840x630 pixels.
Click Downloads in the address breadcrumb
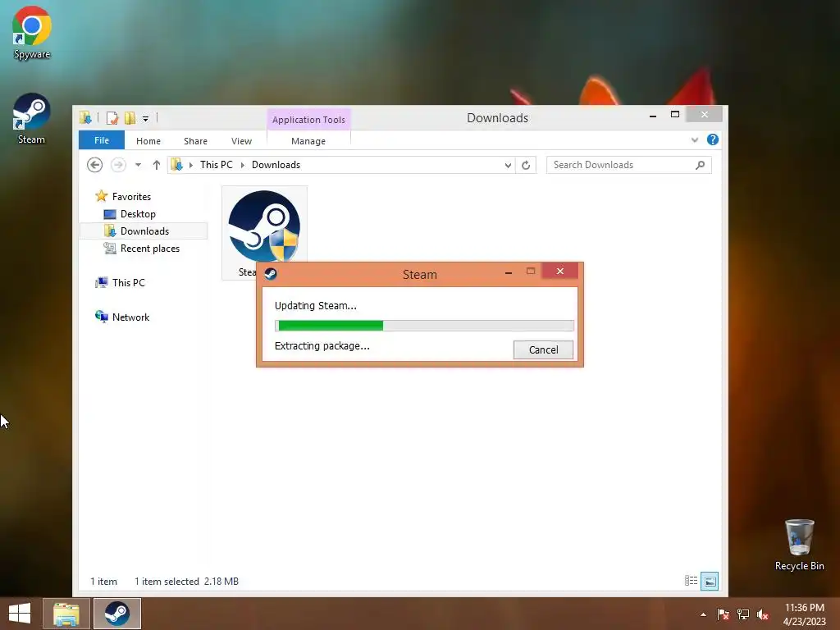tap(276, 165)
